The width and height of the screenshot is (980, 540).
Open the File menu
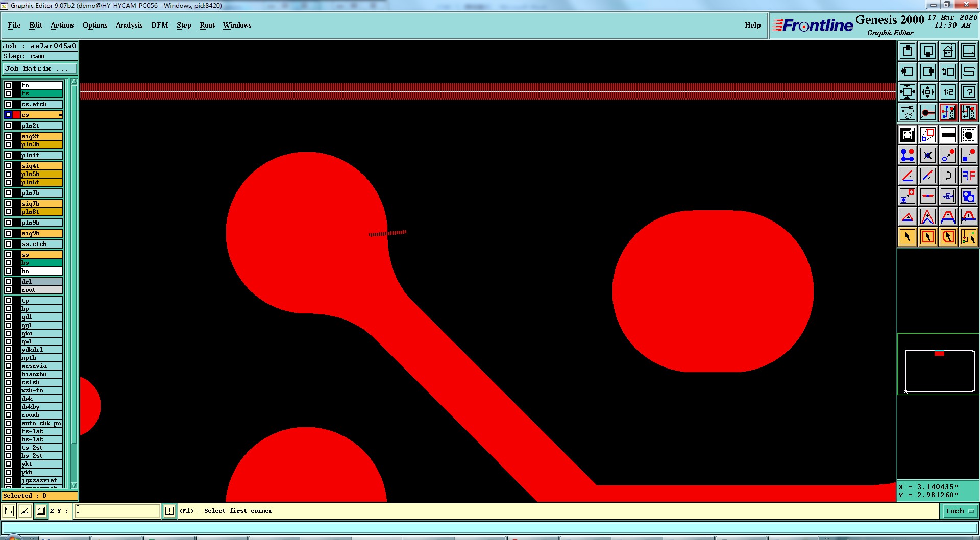click(14, 25)
